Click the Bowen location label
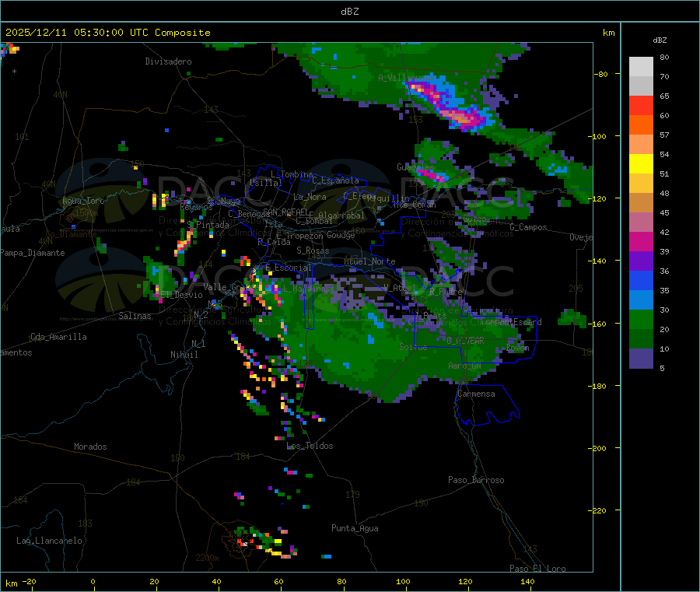Screen dimensions: 700x592 point(518,348)
